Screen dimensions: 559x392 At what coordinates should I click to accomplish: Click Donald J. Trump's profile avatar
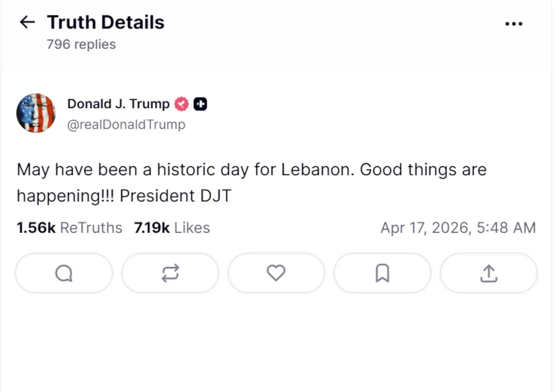click(x=36, y=113)
